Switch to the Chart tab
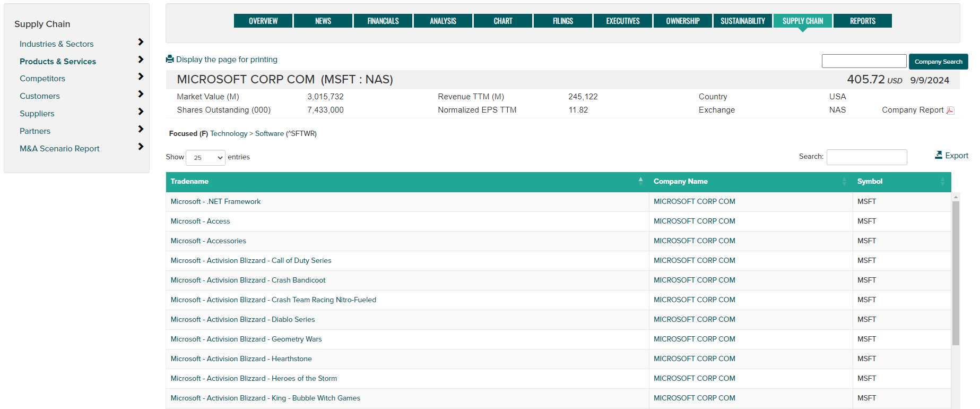Screen dimensions: 980x409 coord(503,21)
